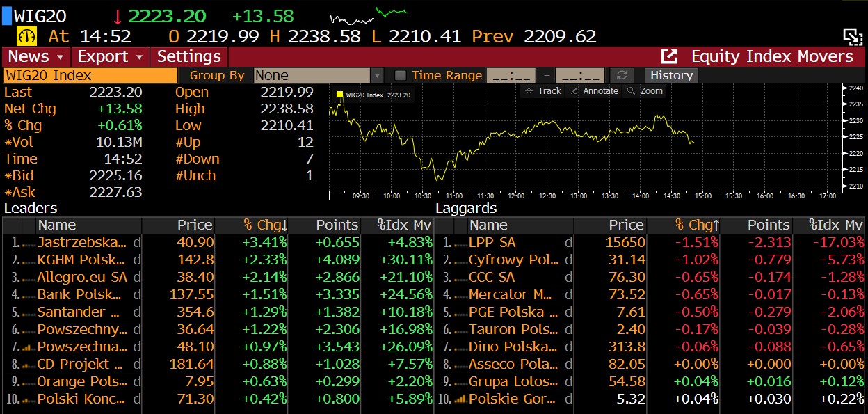Click the Time Range start time field
Image resolution: width=868 pixels, height=414 pixels.
pyautogui.click(x=511, y=75)
